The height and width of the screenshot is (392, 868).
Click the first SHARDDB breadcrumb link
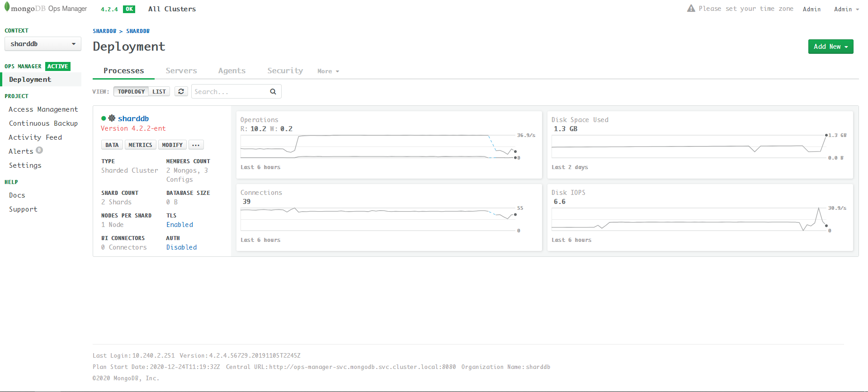point(104,31)
